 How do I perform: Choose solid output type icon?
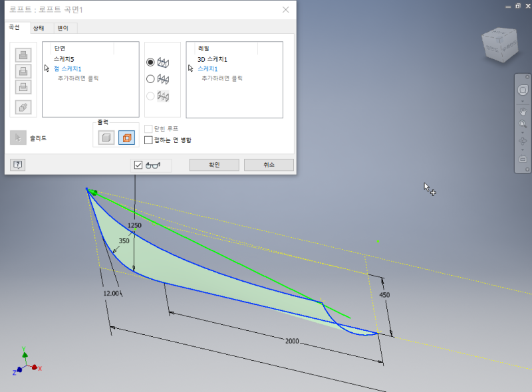coord(106,138)
